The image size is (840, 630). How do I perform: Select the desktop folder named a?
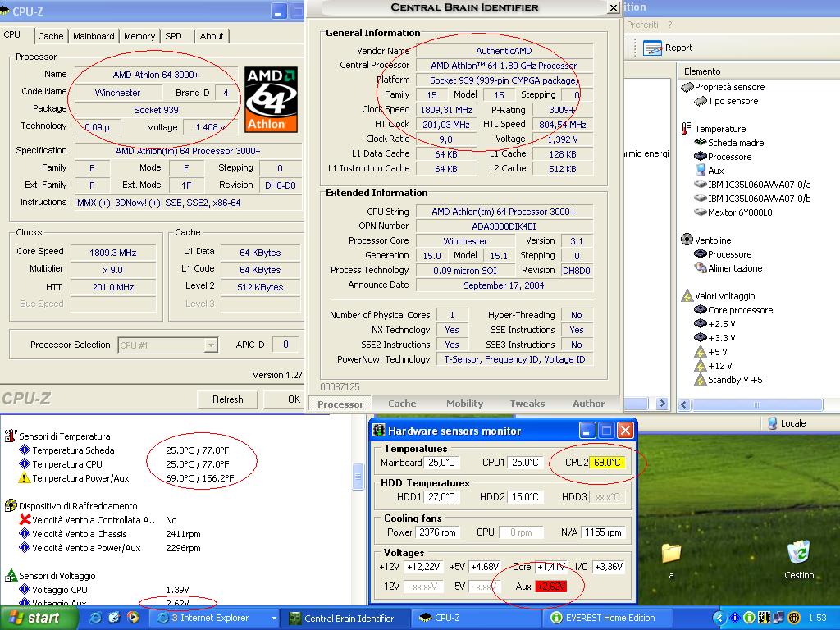tap(671, 560)
